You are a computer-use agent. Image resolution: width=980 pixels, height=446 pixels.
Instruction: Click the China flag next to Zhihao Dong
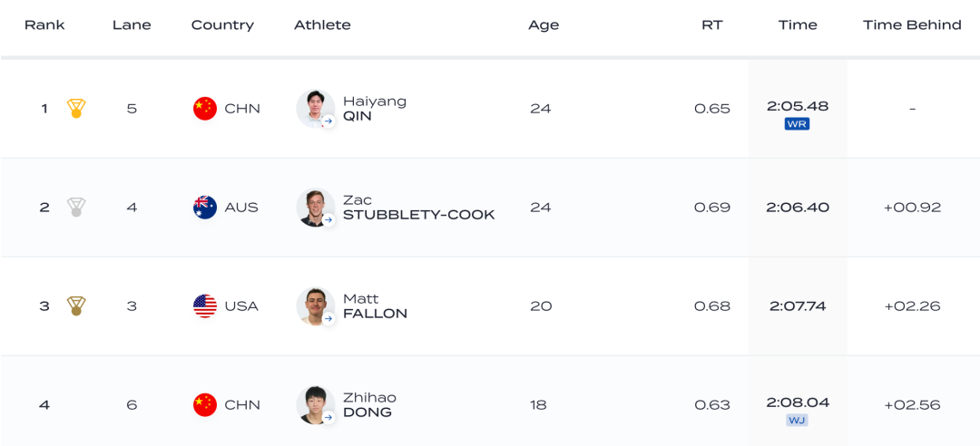pyautogui.click(x=205, y=405)
